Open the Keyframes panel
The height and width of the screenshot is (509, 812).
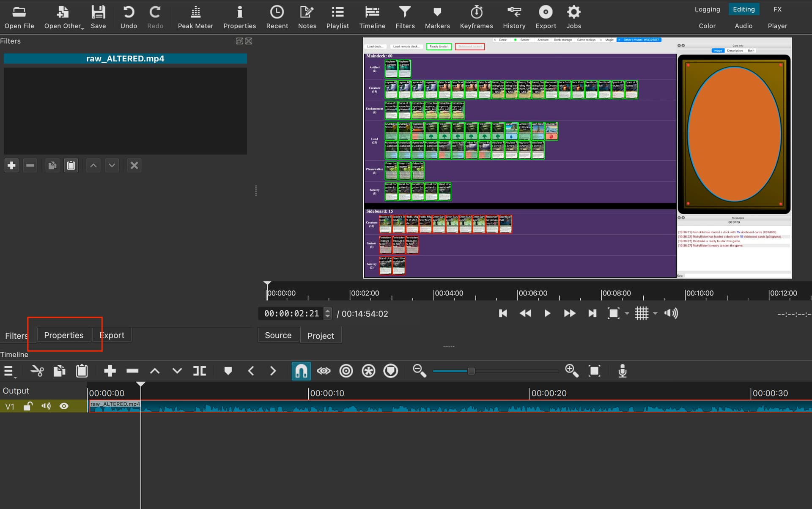click(476, 17)
